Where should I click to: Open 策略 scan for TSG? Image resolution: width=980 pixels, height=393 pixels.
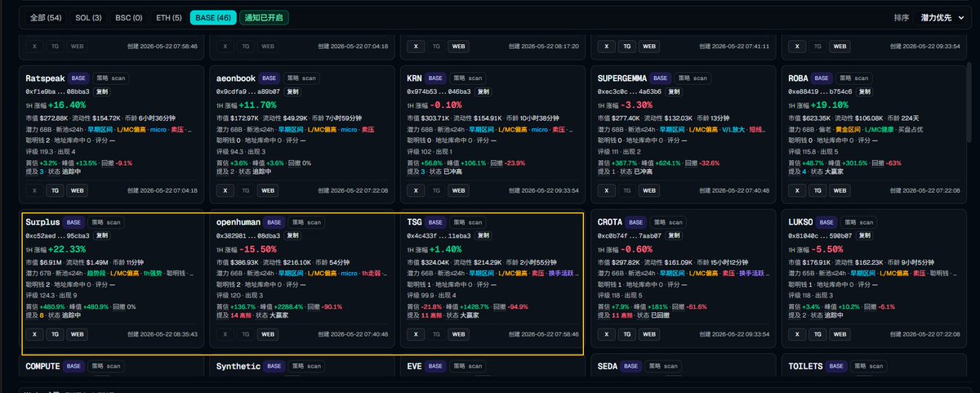pos(465,221)
